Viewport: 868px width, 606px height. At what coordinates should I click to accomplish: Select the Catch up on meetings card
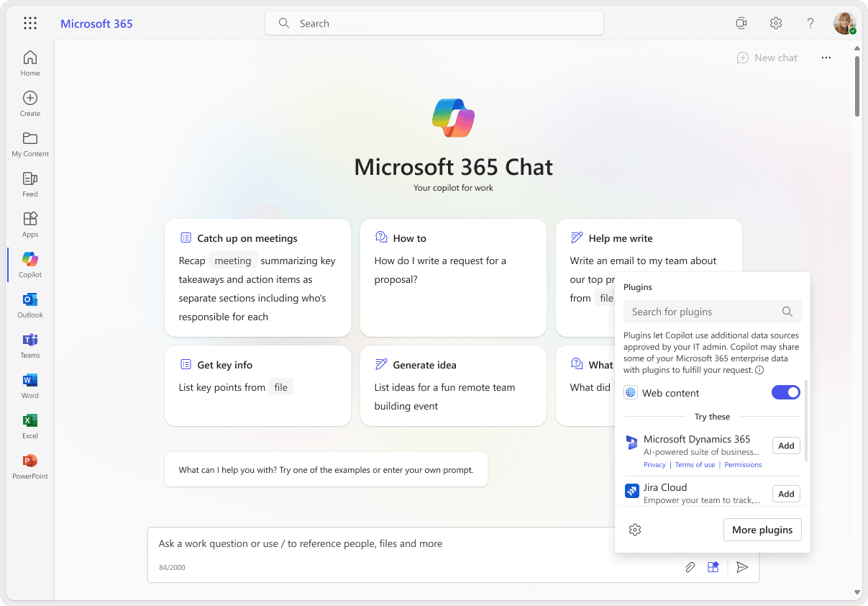click(x=257, y=278)
